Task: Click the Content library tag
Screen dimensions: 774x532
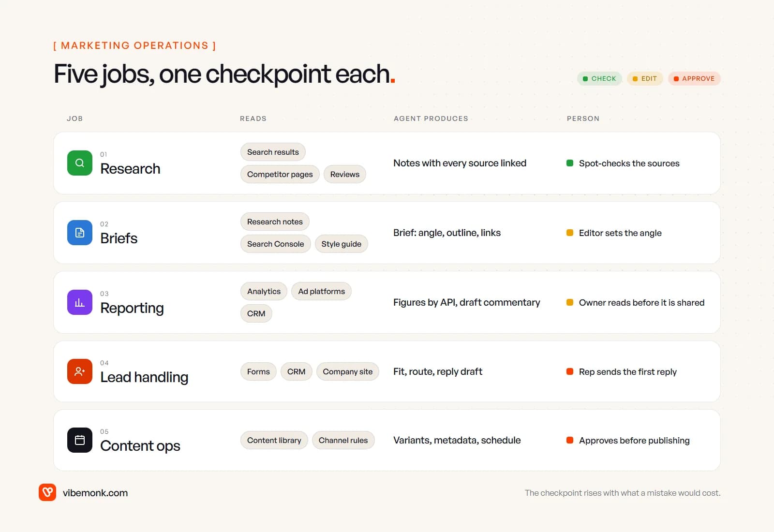Action: [274, 440]
